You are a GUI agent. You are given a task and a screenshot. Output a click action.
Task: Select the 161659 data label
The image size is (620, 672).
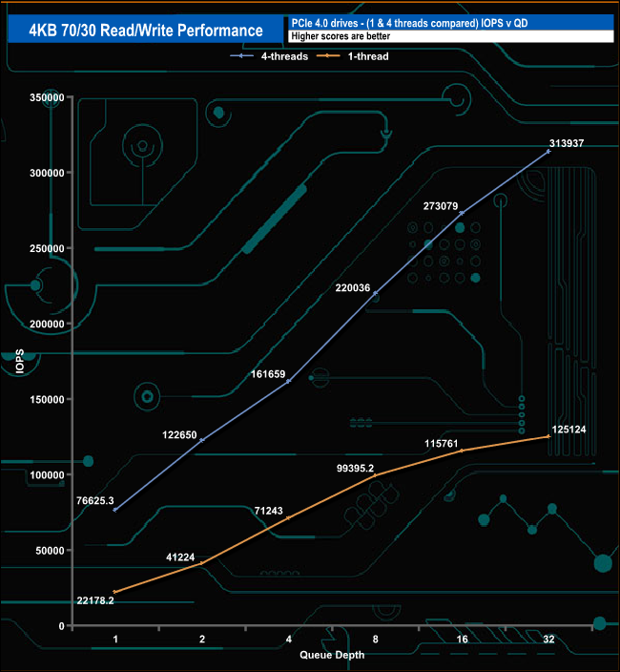[x=268, y=374]
